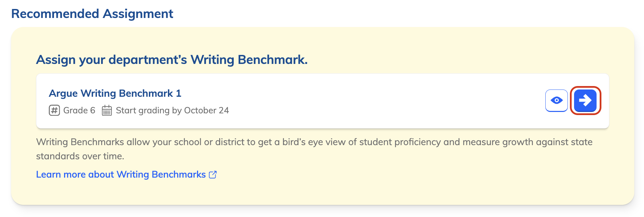Click the calendar icon beside the grading date
This screenshot has height=217, width=644.
107,111
